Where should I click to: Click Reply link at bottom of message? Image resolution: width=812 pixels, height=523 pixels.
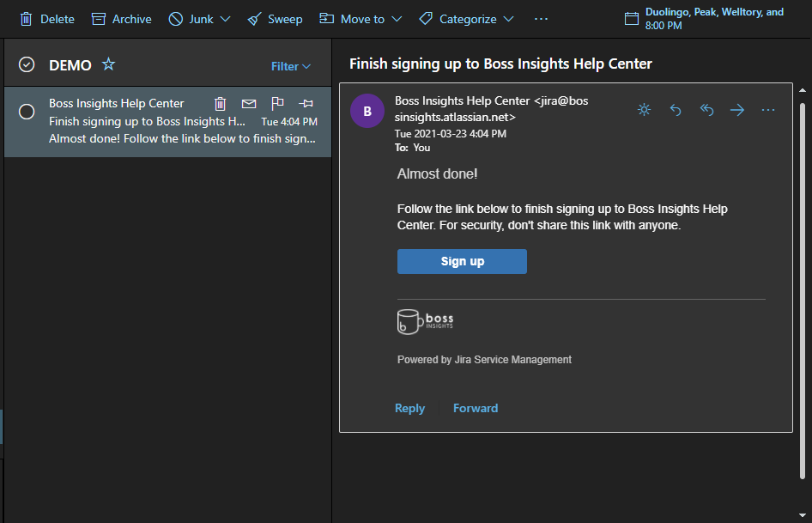click(409, 409)
